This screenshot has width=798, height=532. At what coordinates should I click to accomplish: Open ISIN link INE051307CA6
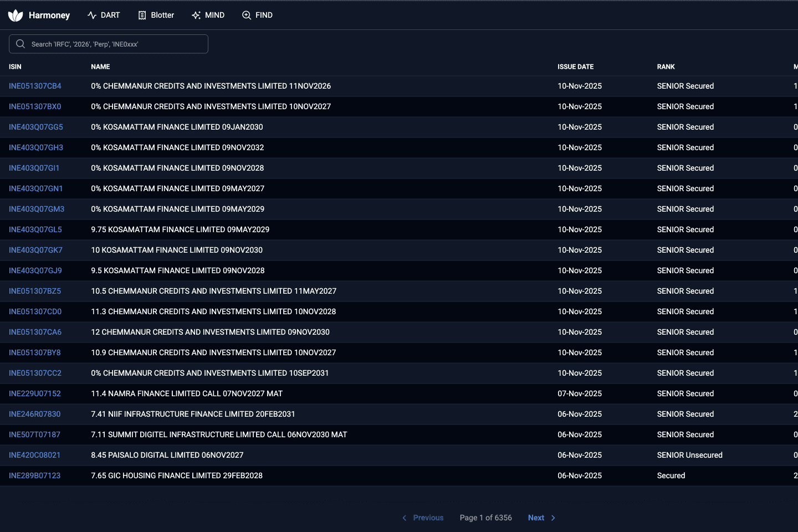coord(35,332)
